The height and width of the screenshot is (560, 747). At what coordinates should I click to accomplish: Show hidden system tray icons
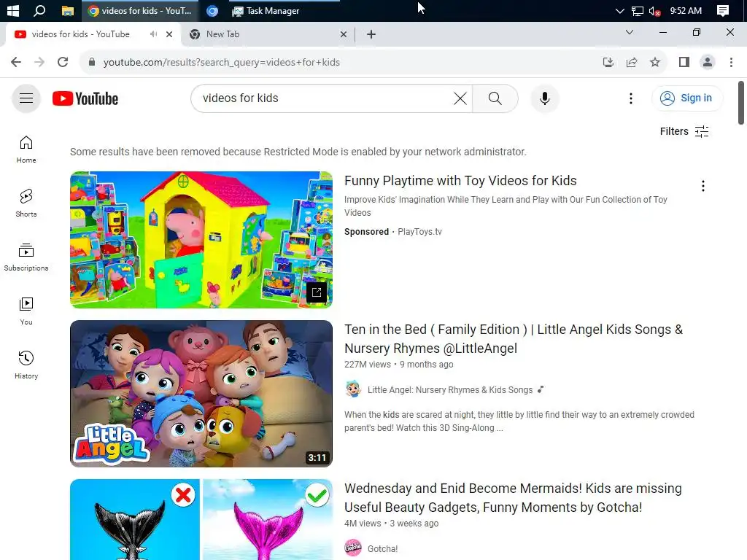[x=619, y=10]
